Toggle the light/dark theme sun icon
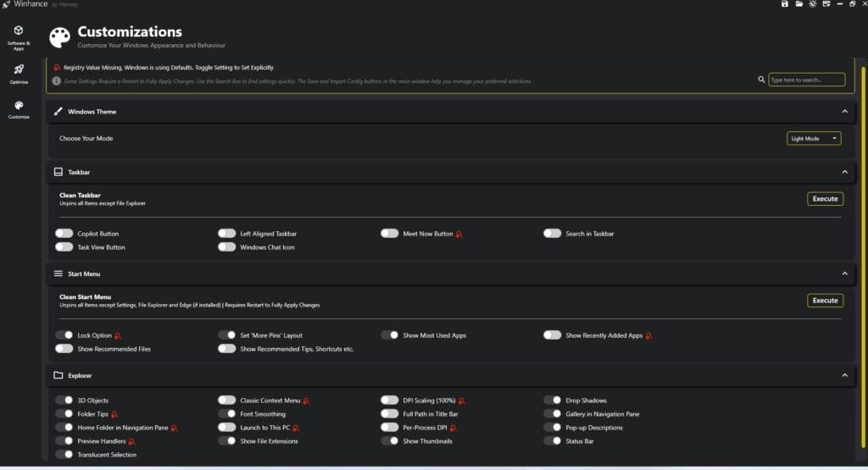The height and width of the screenshot is (470, 868). (813, 4)
